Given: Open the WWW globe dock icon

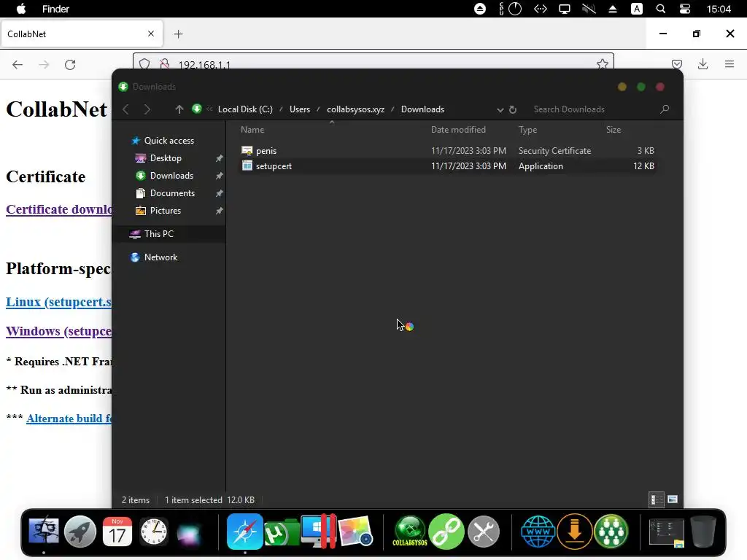Looking at the screenshot, I should coord(538,531).
